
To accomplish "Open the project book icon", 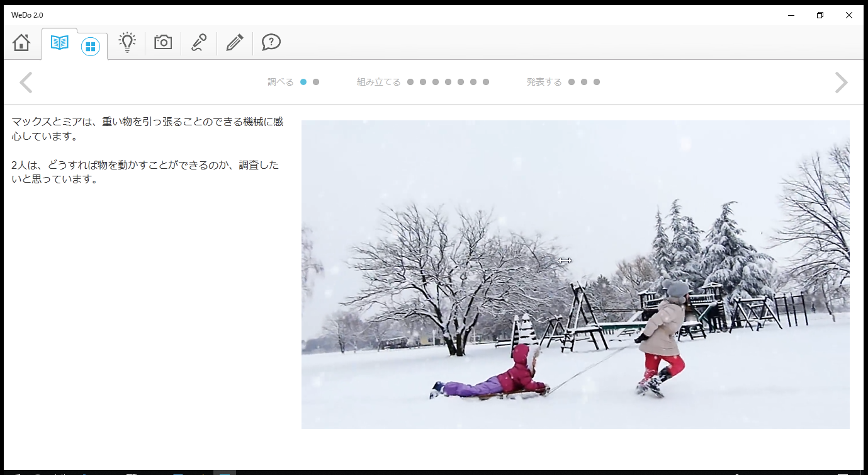I will (x=60, y=43).
